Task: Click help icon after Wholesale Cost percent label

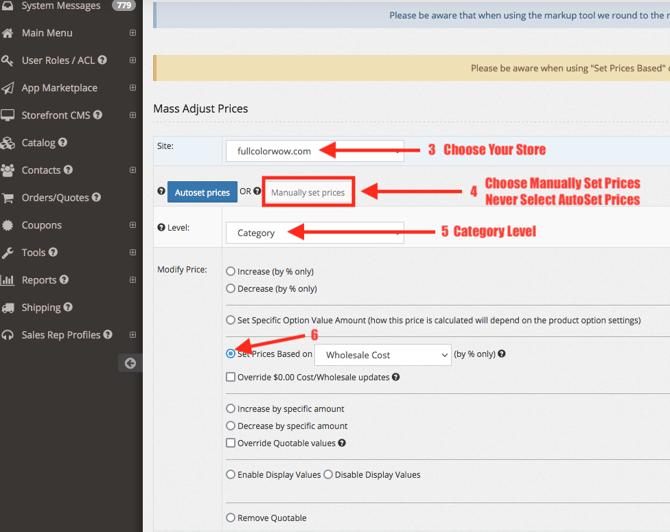Action: pos(502,354)
